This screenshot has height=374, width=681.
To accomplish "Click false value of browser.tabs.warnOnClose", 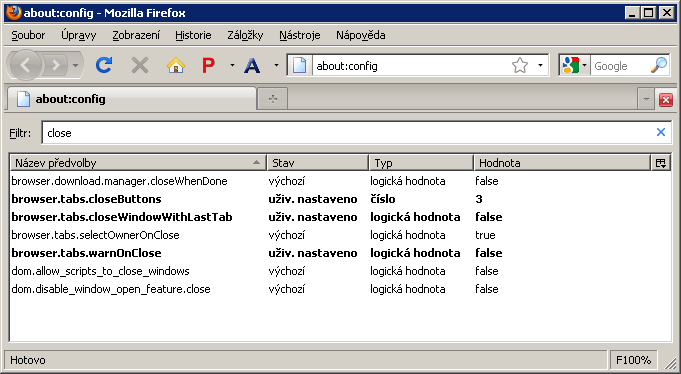I will tap(489, 253).
